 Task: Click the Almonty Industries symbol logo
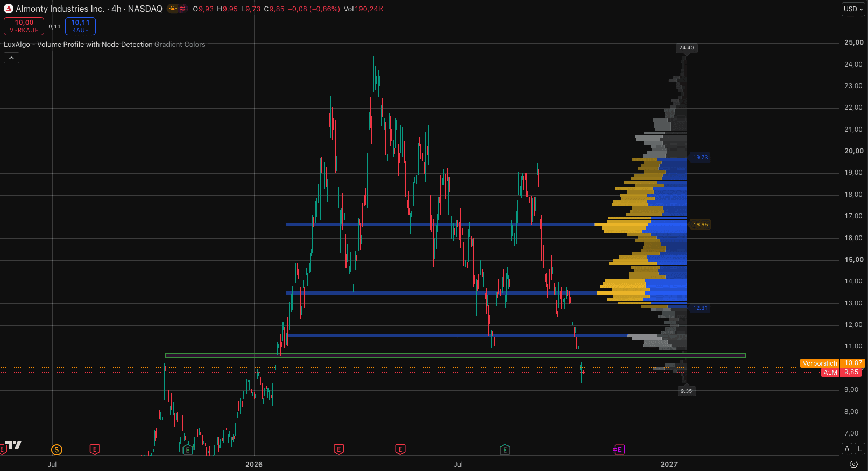click(x=8, y=9)
